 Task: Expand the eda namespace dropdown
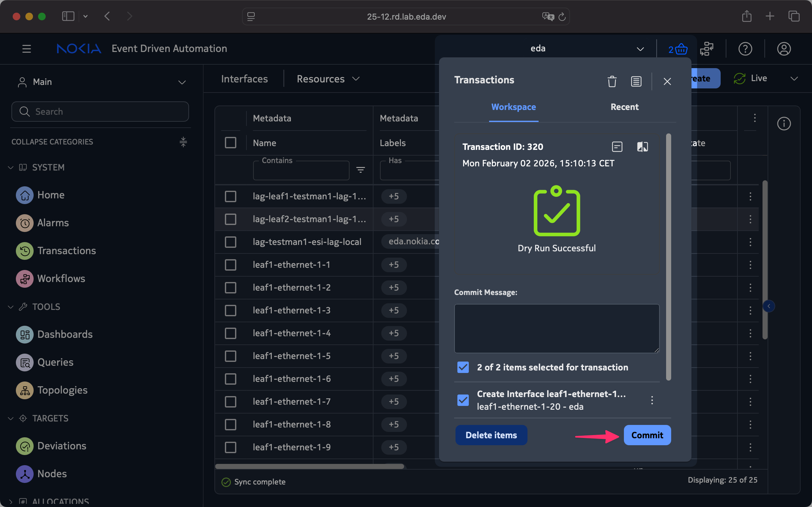click(640, 49)
